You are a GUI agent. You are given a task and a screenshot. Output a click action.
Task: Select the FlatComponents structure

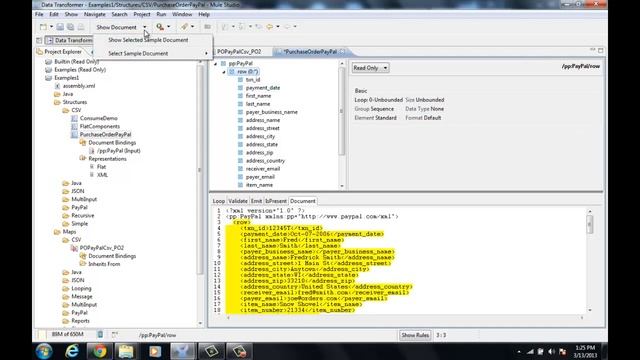click(100, 126)
